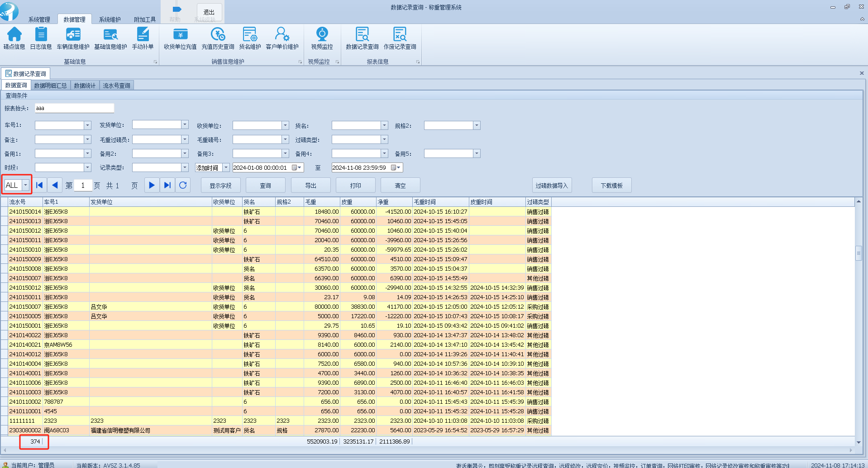This screenshot has width=868, height=468.
Task: Click the vertical scrollbar thumb
Action: [858, 253]
